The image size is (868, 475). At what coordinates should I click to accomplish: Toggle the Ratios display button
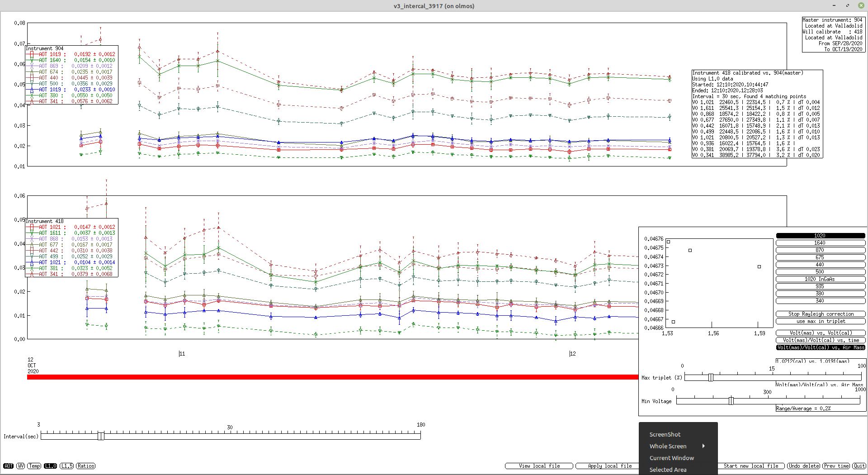pyautogui.click(x=86, y=466)
